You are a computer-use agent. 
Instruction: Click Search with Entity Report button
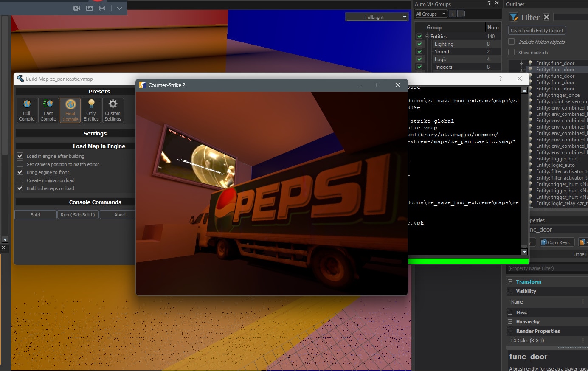[537, 31]
